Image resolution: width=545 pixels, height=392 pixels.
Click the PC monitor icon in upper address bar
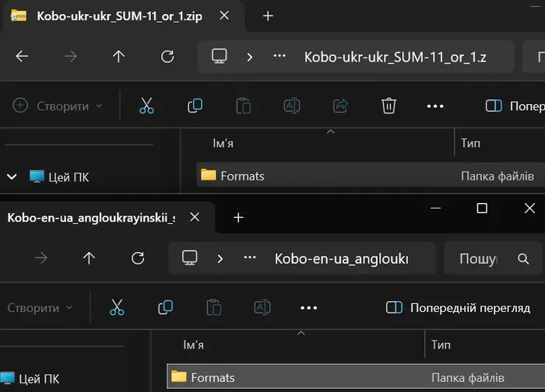tap(220, 56)
